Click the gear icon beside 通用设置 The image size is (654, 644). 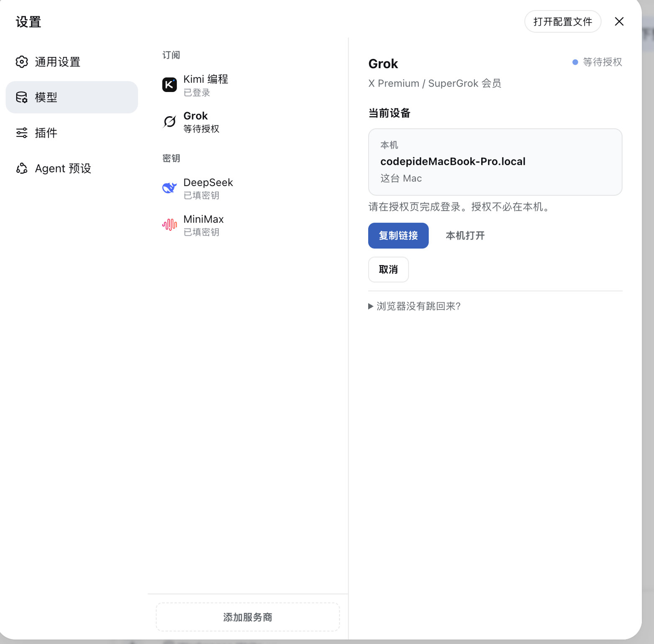click(x=22, y=62)
